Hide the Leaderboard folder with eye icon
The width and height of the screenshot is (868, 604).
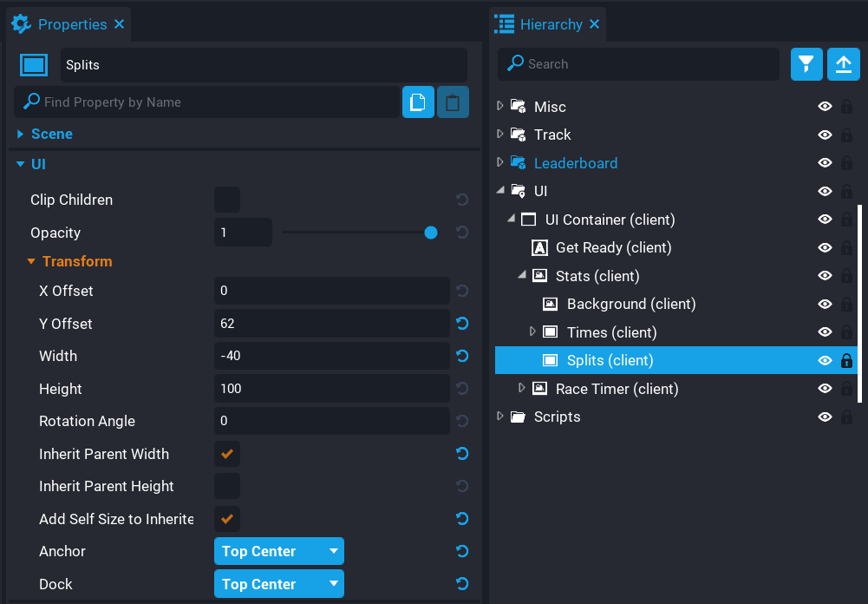(x=825, y=163)
